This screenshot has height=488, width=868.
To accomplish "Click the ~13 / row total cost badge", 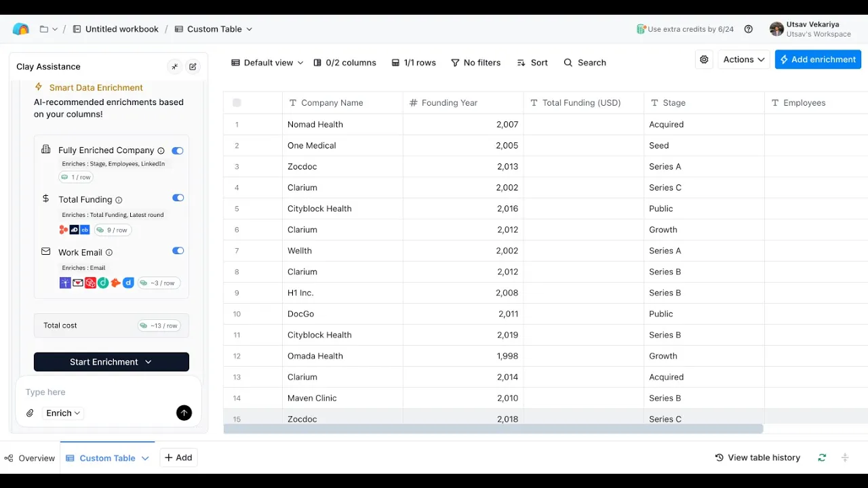I will (159, 325).
